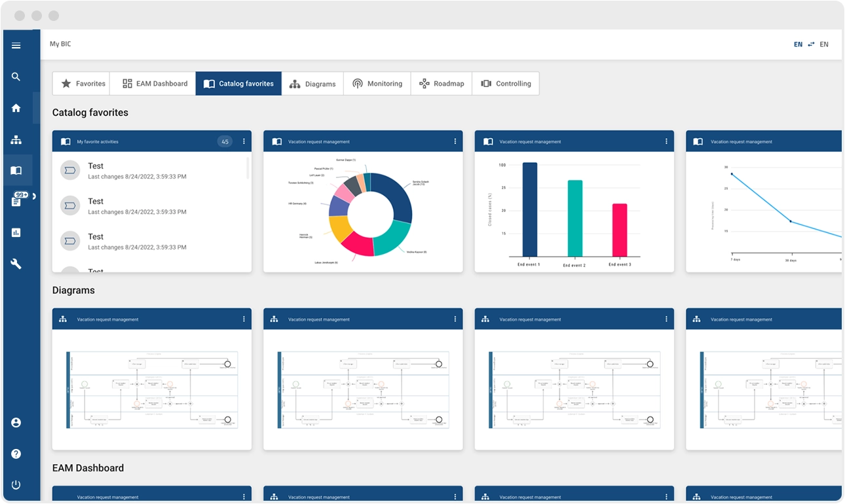Expand the small chevron beside the tasks icon
Image resolution: width=845 pixels, height=504 pixels.
34,196
